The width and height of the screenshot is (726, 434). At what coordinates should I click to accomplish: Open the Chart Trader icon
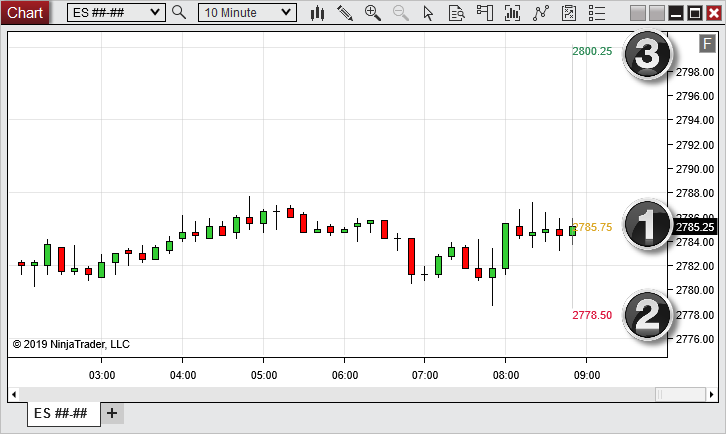pyautogui.click(x=485, y=13)
